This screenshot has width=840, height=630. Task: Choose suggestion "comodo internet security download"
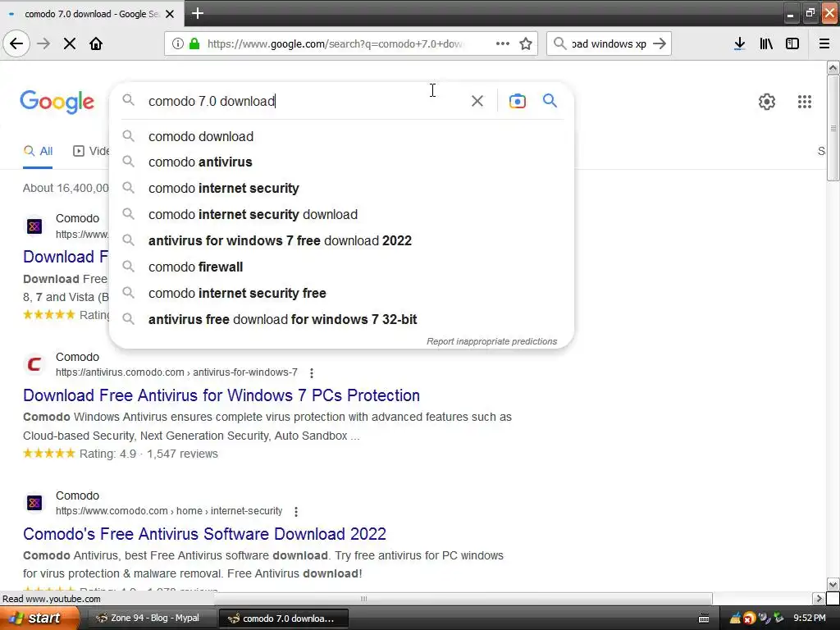[341, 214]
